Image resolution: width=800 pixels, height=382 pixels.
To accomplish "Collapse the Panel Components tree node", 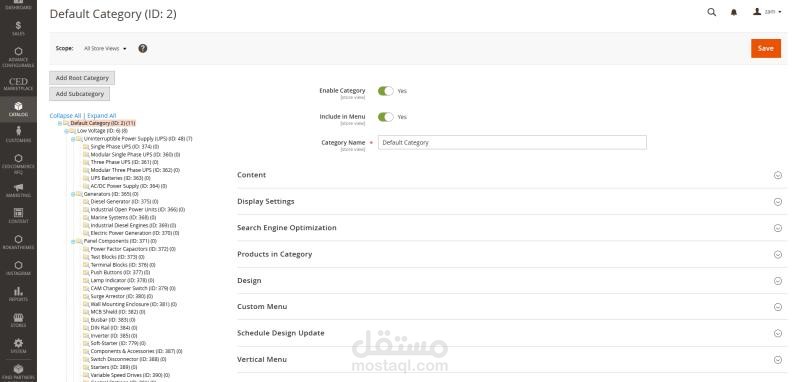I will (x=73, y=241).
